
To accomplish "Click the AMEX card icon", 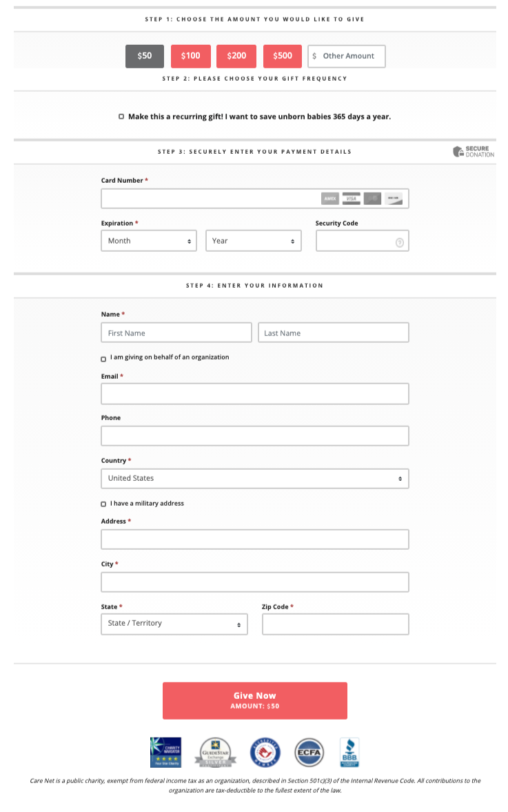I will (x=330, y=199).
